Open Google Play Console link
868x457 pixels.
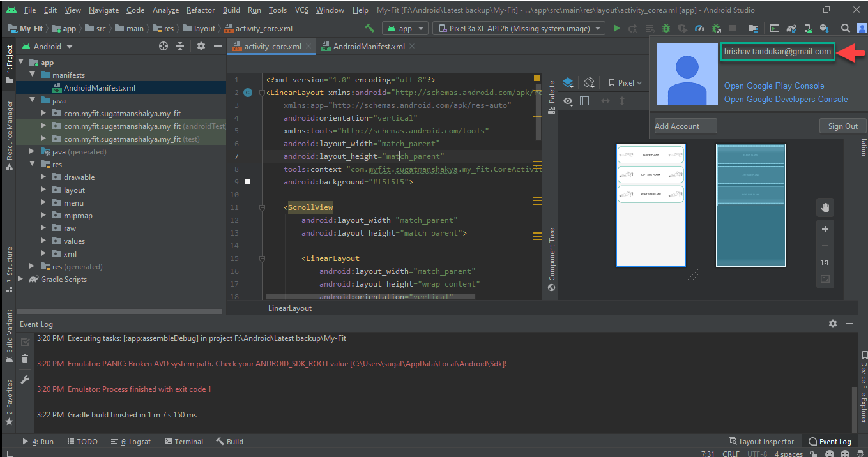(774, 86)
